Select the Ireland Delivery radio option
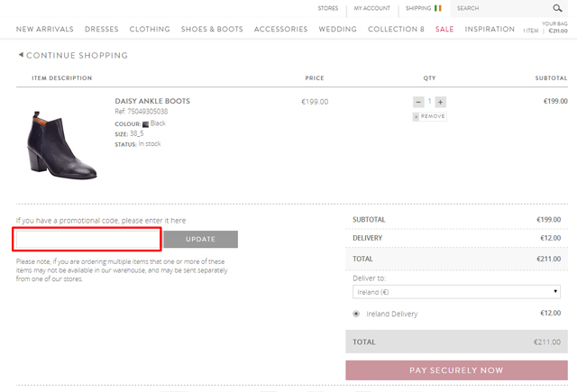577x392 pixels. point(357,314)
